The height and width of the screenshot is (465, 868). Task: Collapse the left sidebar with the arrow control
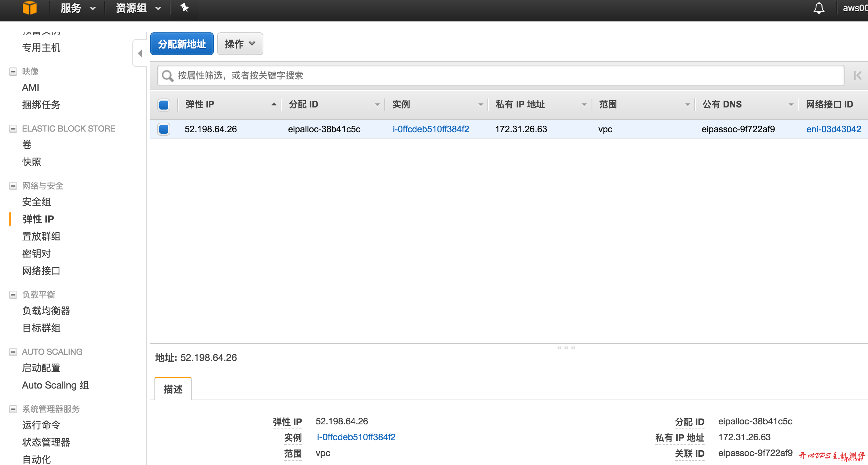(140, 53)
